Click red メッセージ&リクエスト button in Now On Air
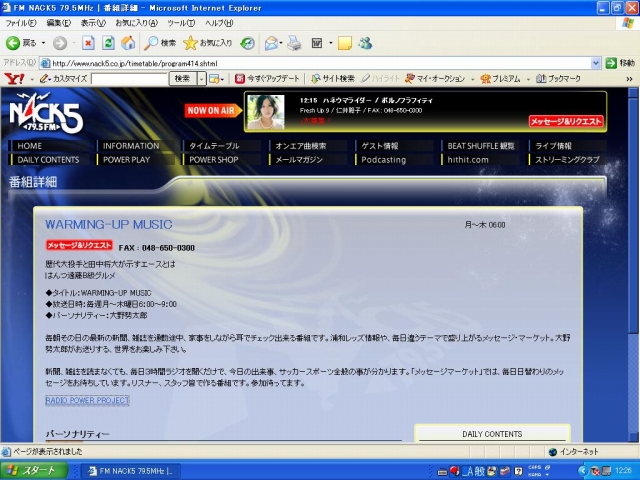This screenshot has width=640, height=480. [x=566, y=121]
